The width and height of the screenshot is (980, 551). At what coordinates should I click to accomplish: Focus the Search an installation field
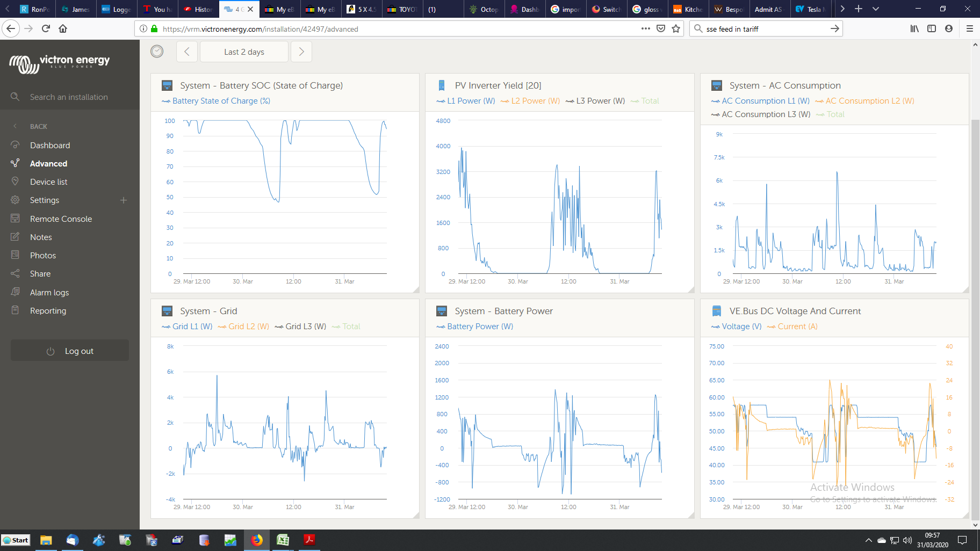coord(69,97)
